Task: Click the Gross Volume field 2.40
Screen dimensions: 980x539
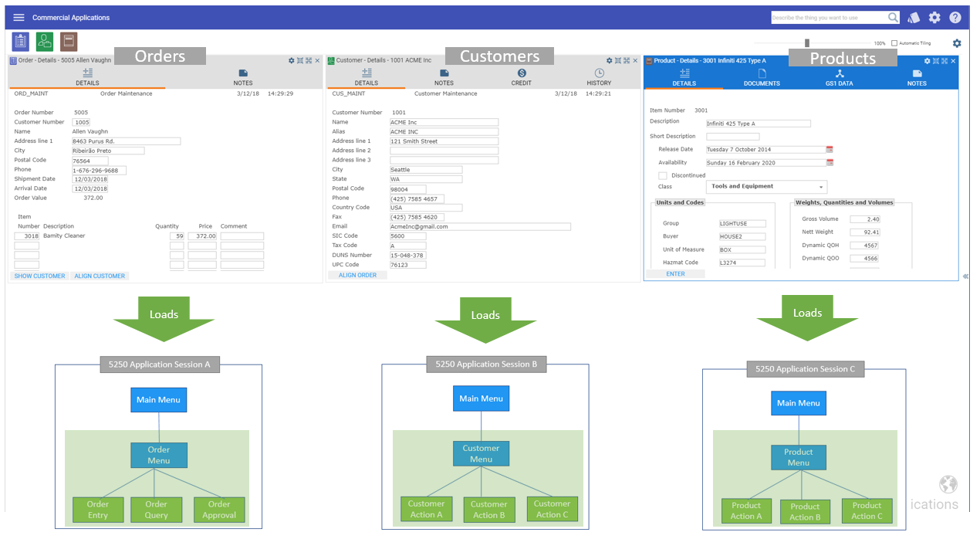Action: (865, 219)
